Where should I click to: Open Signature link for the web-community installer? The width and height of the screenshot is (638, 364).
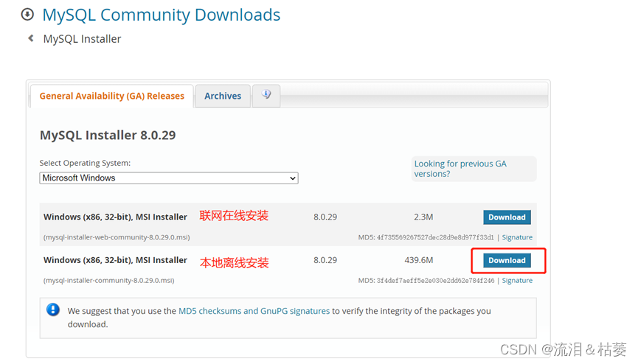click(x=517, y=237)
